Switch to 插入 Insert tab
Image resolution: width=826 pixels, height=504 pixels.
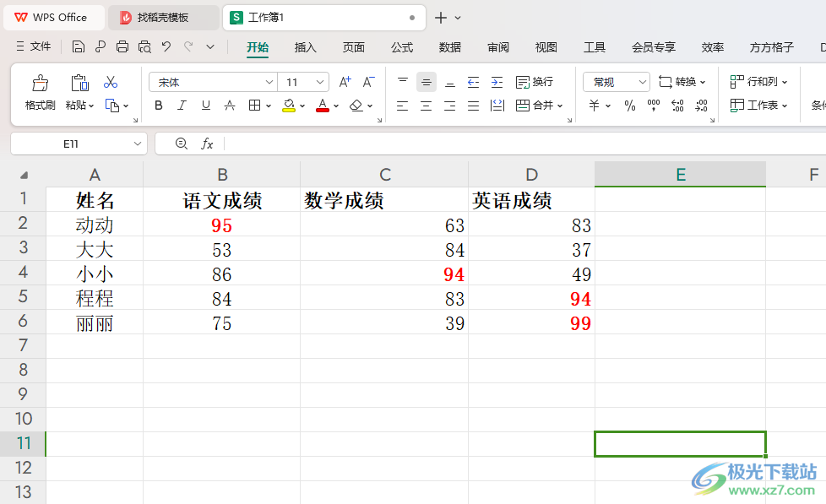coord(306,47)
